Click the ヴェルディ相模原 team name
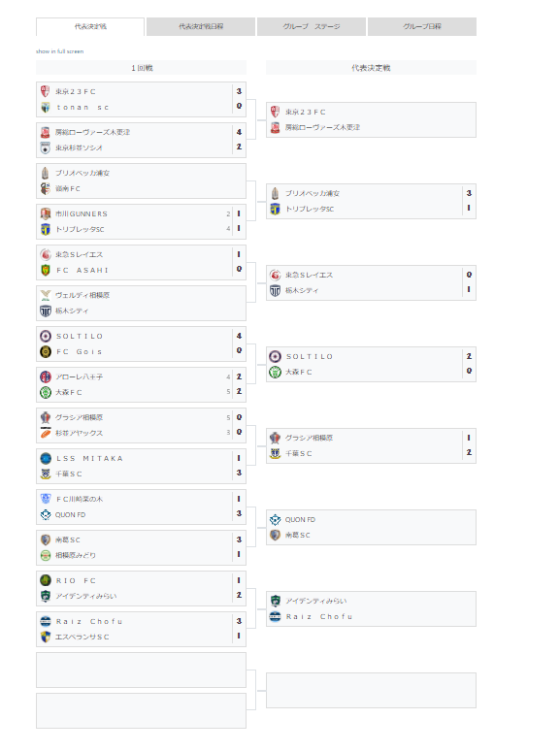Screen dimensions: 560x752 [82, 295]
